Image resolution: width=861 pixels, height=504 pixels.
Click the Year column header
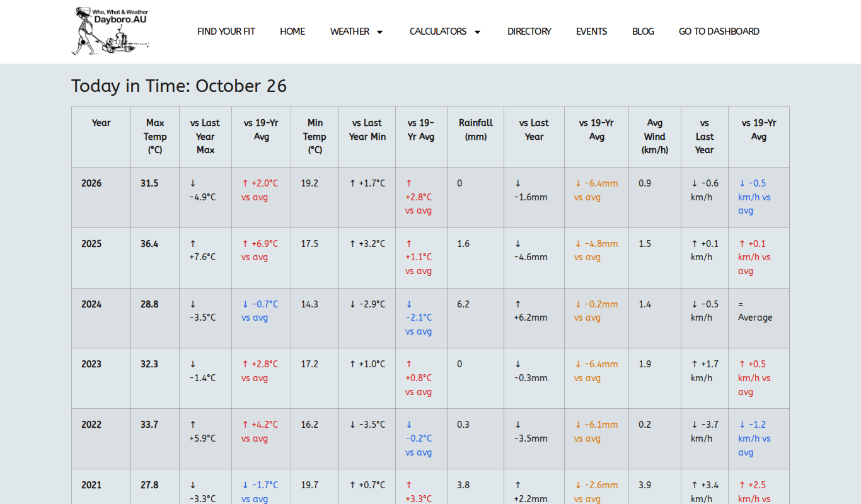101,137
